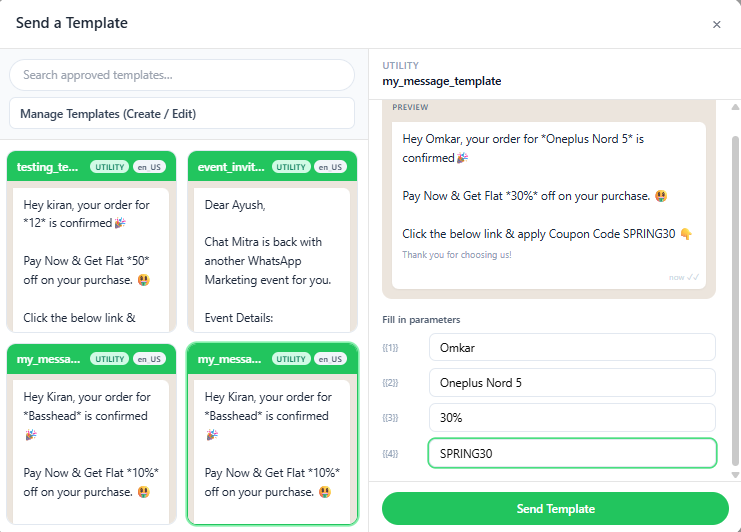741x532 pixels.
Task: Click the scrollbar up arrow in preview panel
Action: coord(735,107)
